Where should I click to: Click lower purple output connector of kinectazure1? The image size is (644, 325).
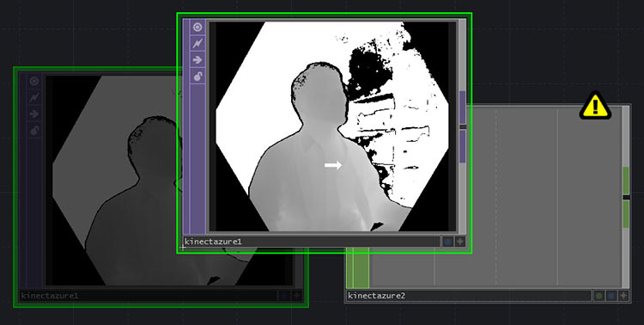[463, 146]
